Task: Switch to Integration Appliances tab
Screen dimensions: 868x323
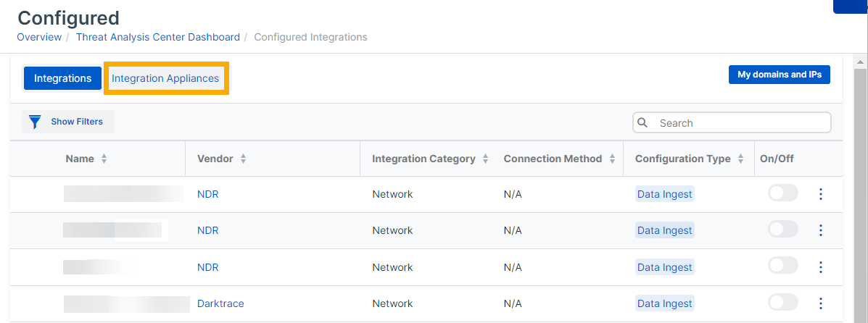Action: coord(165,78)
